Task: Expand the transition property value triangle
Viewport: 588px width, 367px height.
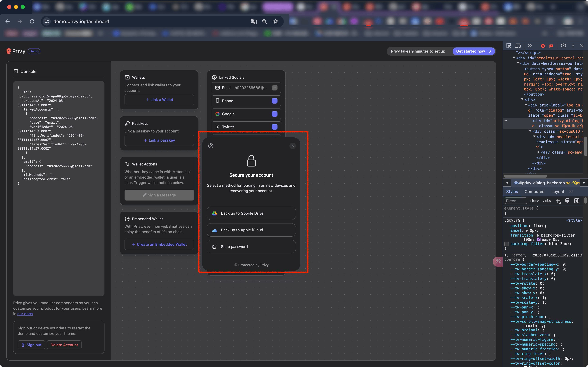Action: 538,235
